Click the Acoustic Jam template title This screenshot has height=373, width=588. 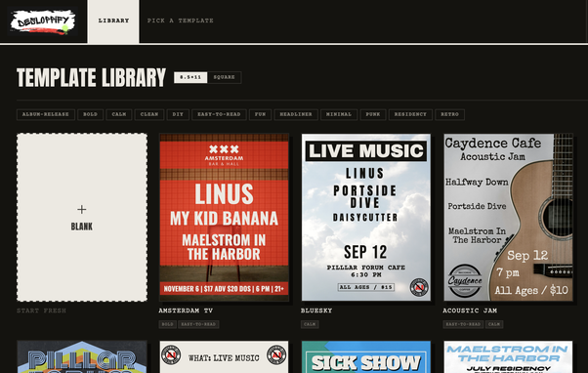point(470,311)
